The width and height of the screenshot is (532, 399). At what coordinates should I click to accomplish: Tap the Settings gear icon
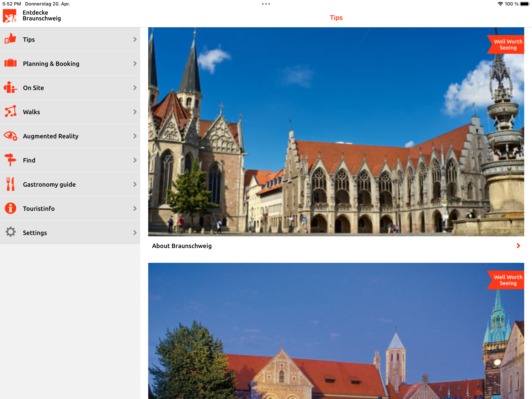pos(10,232)
